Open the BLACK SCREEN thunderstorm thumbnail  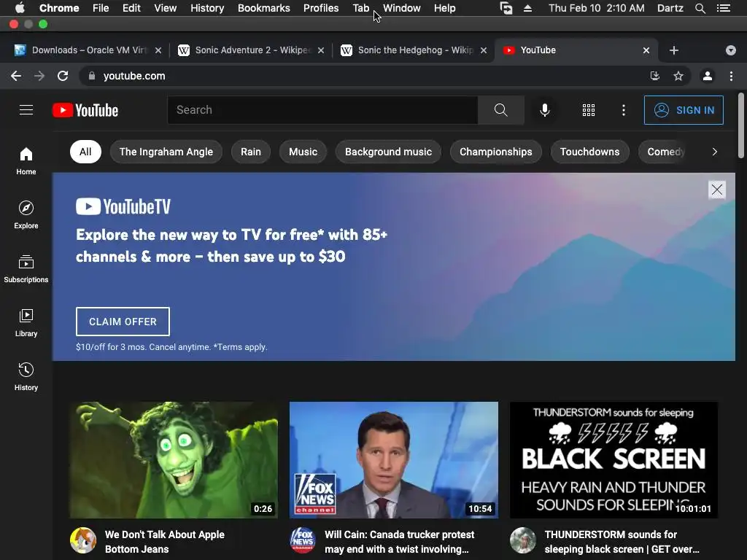[614, 460]
